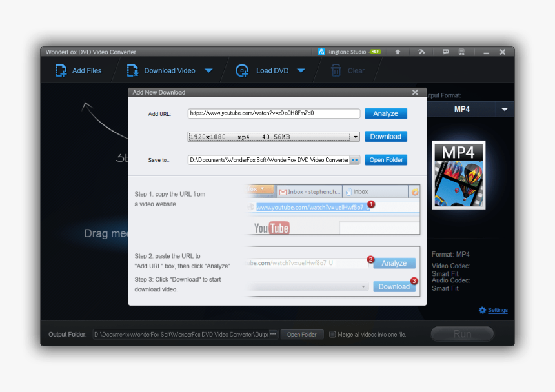Close the Add New Download dialog
This screenshot has height=392, width=555.
tap(415, 92)
